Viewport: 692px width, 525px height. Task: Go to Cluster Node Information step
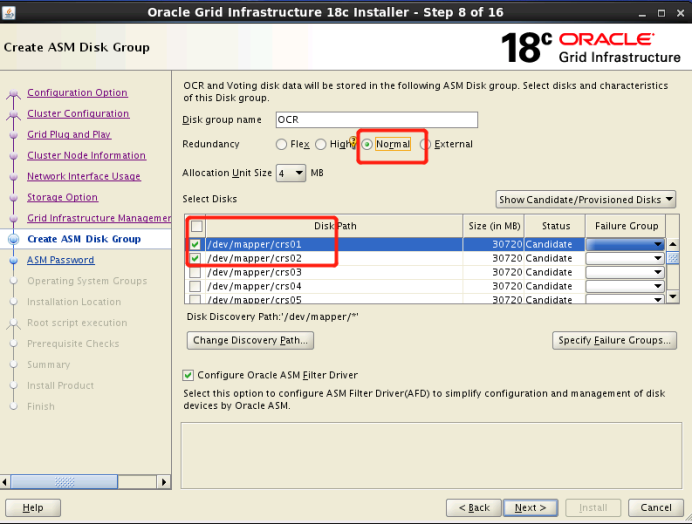tap(86, 156)
